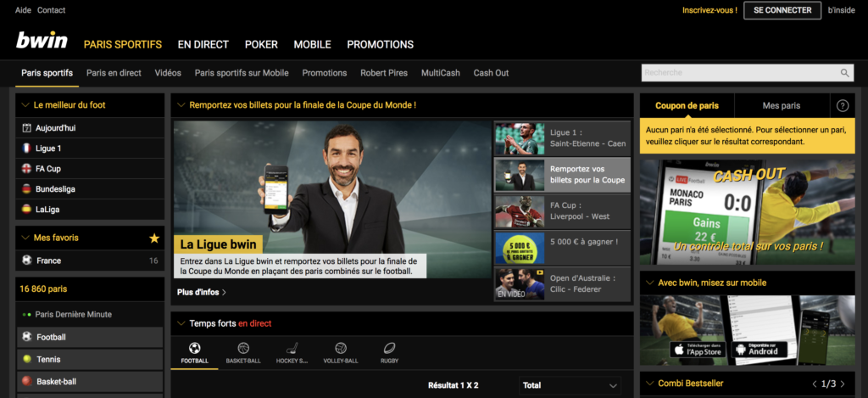Screen dimensions: 868x398
Task: Click the search magnifier icon
Action: point(845,73)
